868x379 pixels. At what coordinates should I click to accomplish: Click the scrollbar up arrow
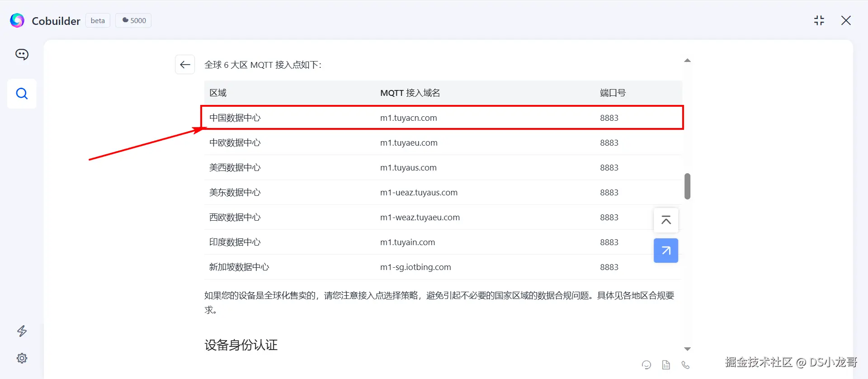click(x=687, y=60)
